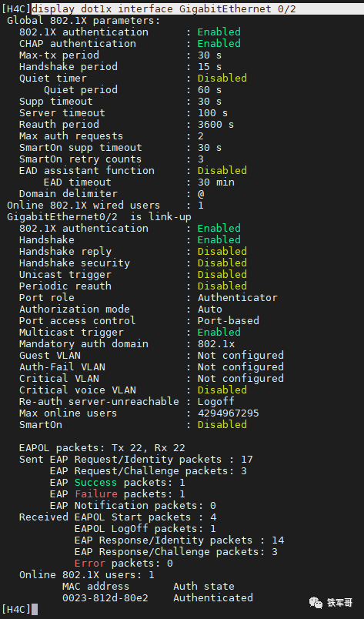Click the red Failure packets word

click(96, 494)
